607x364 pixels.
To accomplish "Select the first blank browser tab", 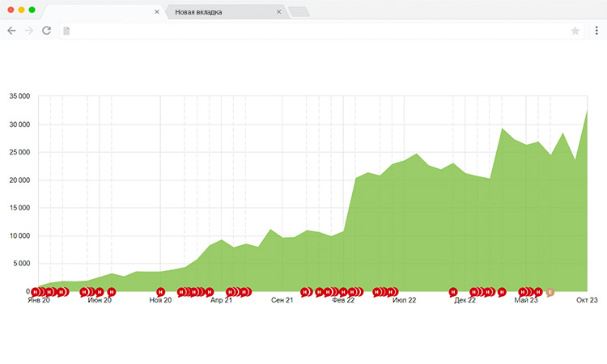I will 97,12.
